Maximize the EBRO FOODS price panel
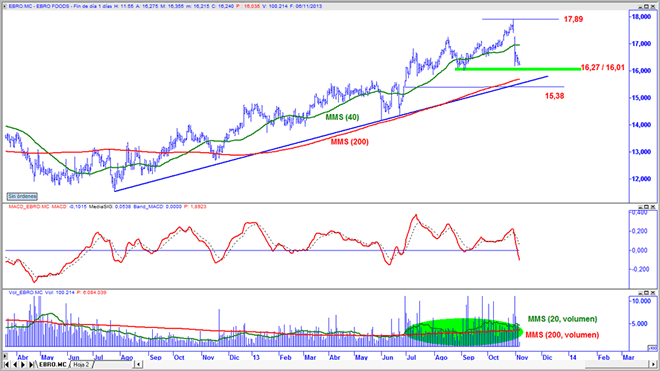 647,6
